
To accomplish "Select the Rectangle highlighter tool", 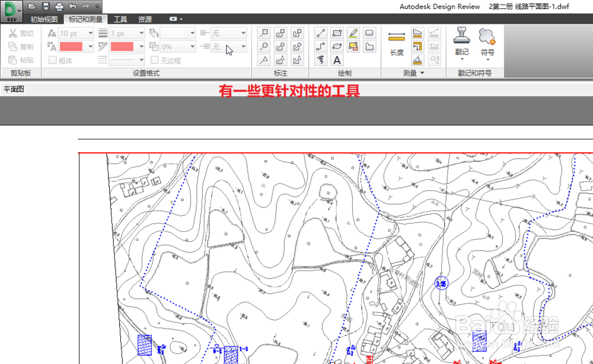I will tap(353, 46).
